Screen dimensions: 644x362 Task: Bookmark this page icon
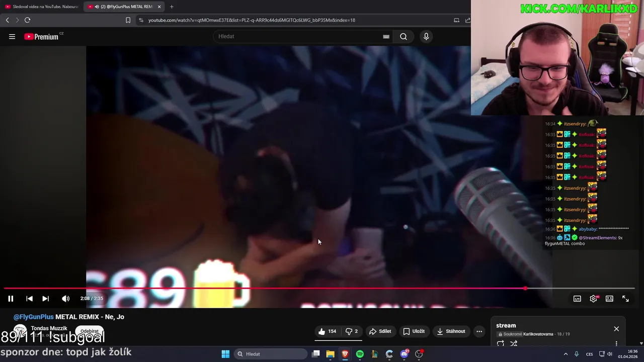tap(128, 20)
